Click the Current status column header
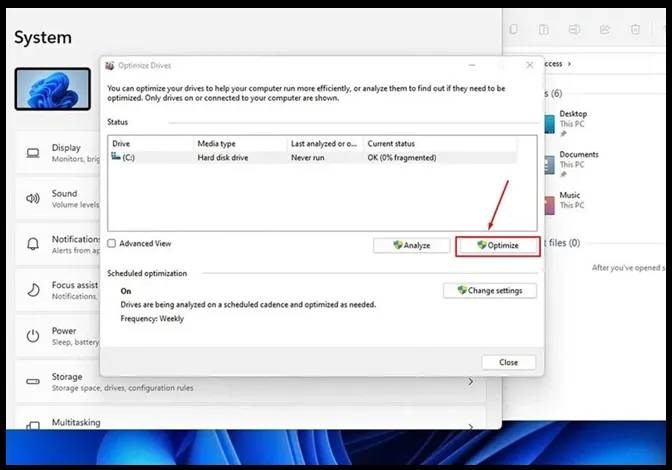The width and height of the screenshot is (672, 470). point(440,144)
